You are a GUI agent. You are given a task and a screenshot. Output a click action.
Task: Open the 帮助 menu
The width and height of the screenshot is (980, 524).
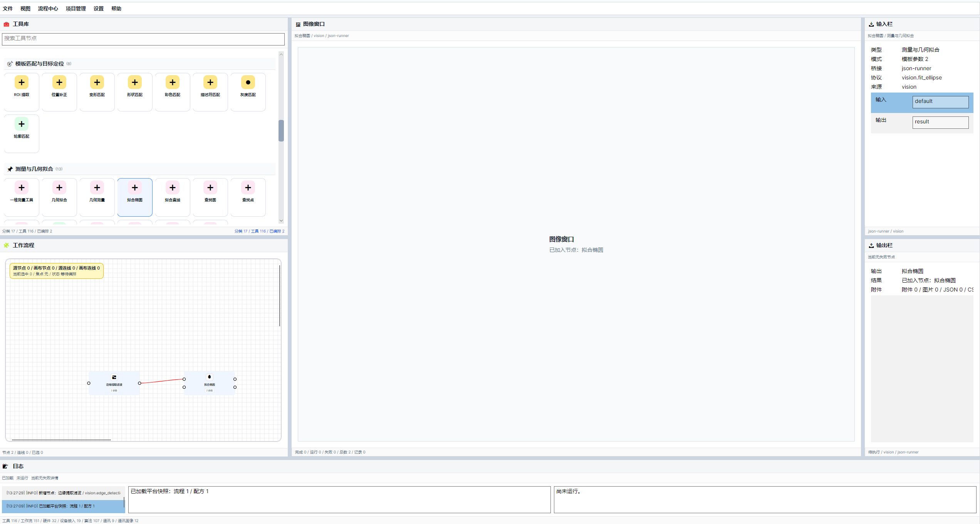pos(116,8)
